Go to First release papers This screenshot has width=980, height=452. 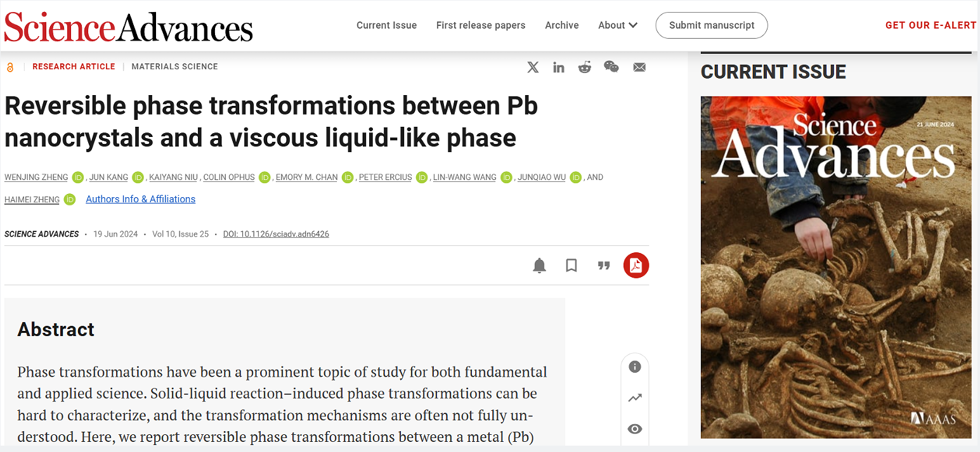click(x=480, y=25)
